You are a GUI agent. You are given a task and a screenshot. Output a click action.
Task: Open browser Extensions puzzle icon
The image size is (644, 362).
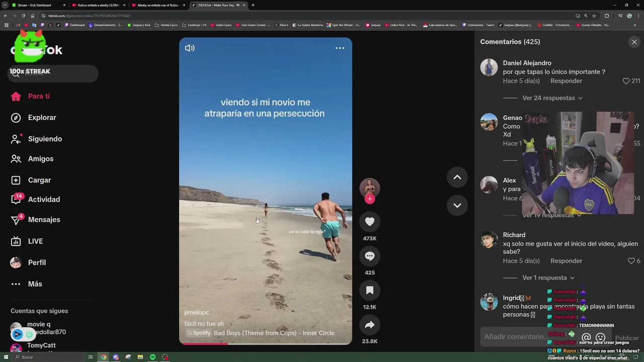tap(607, 16)
